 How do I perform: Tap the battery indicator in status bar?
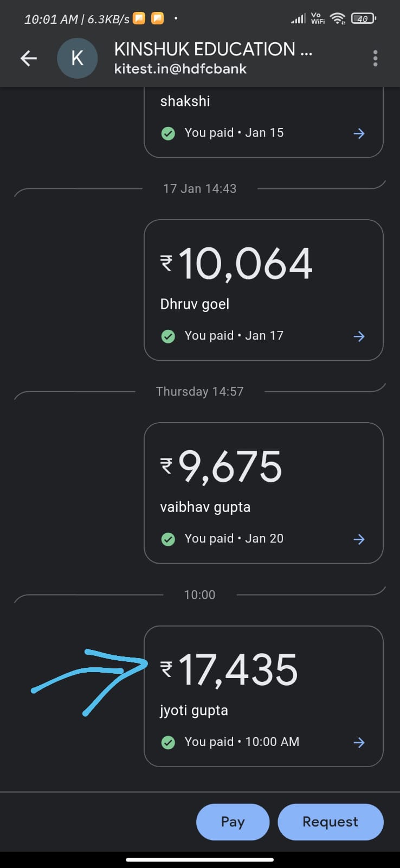pyautogui.click(x=363, y=19)
